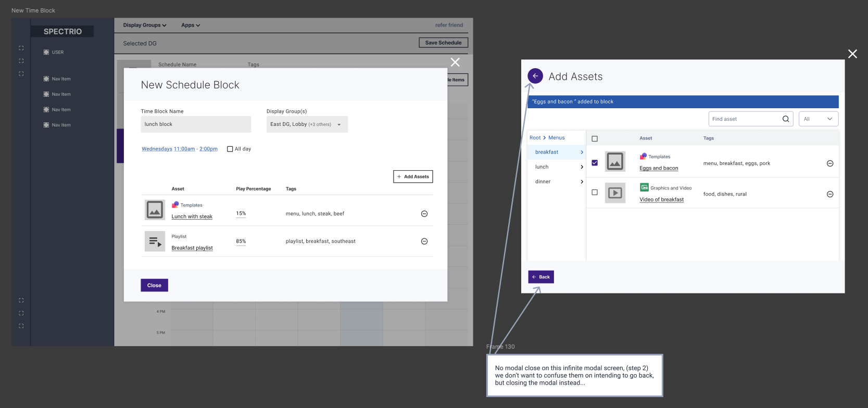The image size is (868, 408).
Task: Remove Breakfast playlist from block
Action: point(424,241)
